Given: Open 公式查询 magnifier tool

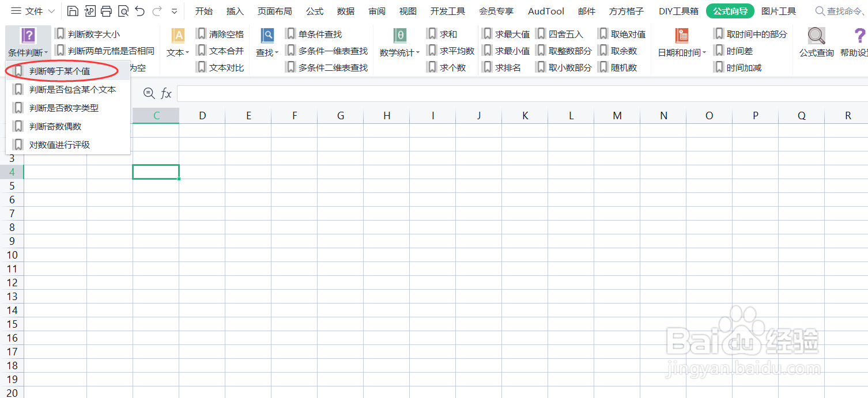Looking at the screenshot, I should pyautogui.click(x=816, y=42).
